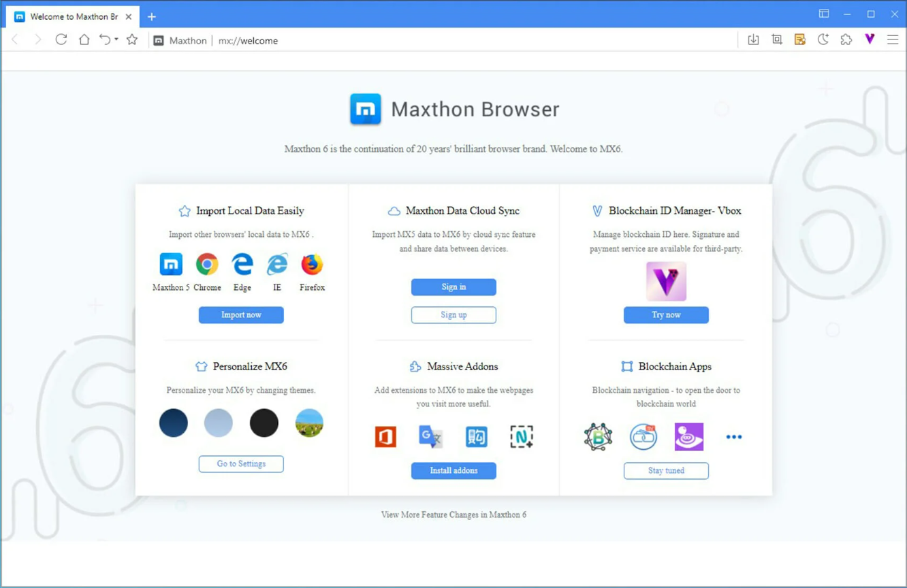This screenshot has height=588, width=907.
Task: Select the Welcome to Maxthon Browser tab
Action: pyautogui.click(x=74, y=16)
